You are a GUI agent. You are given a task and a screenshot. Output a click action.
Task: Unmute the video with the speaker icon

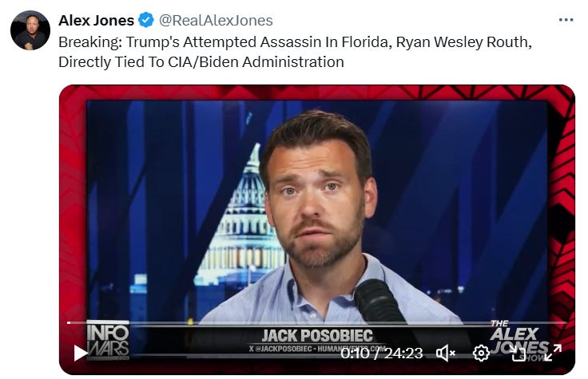click(446, 353)
